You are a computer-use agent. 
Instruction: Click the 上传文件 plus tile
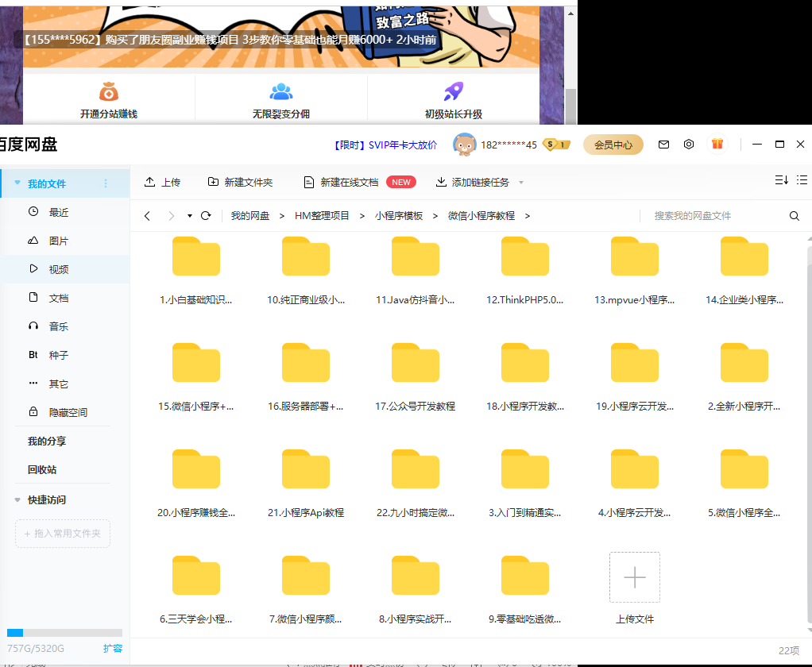[634, 577]
